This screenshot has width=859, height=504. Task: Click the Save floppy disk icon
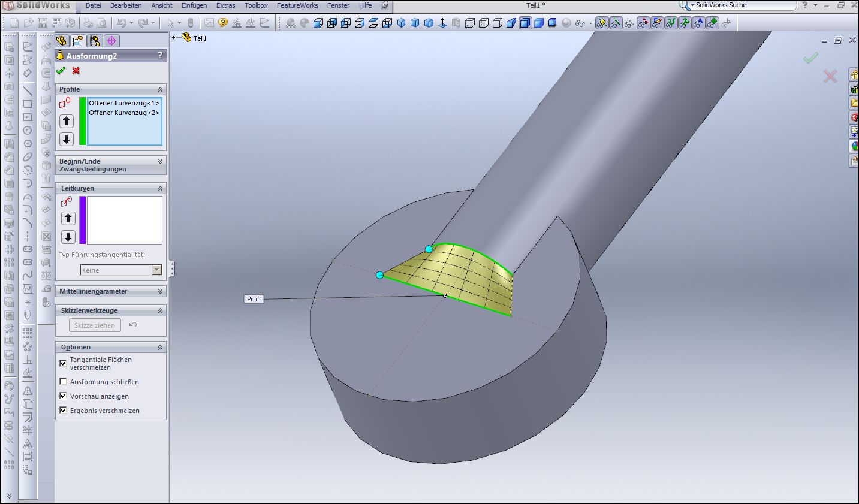(x=43, y=23)
